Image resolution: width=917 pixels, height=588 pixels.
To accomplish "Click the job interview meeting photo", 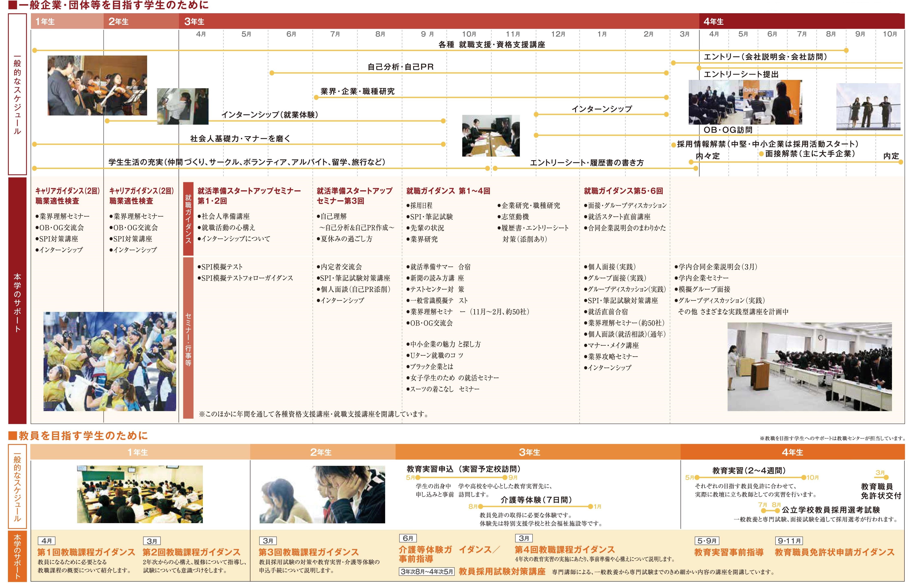I will click(x=491, y=136).
